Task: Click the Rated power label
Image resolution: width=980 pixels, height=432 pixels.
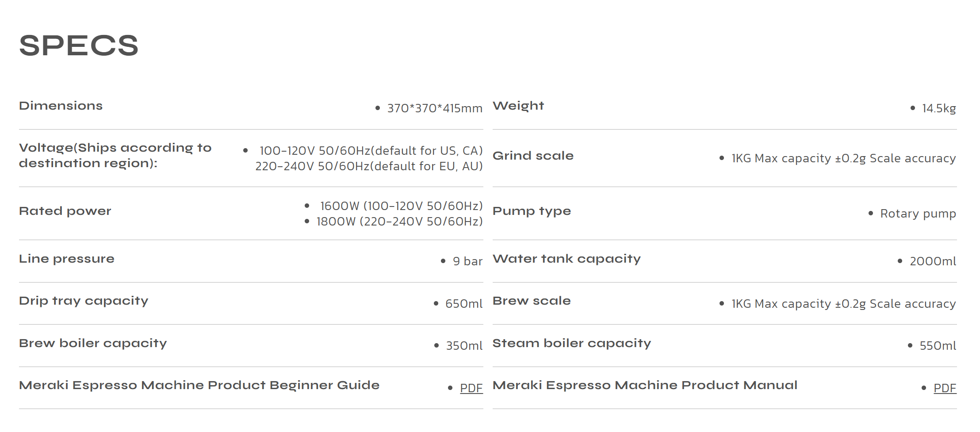Action: point(65,211)
